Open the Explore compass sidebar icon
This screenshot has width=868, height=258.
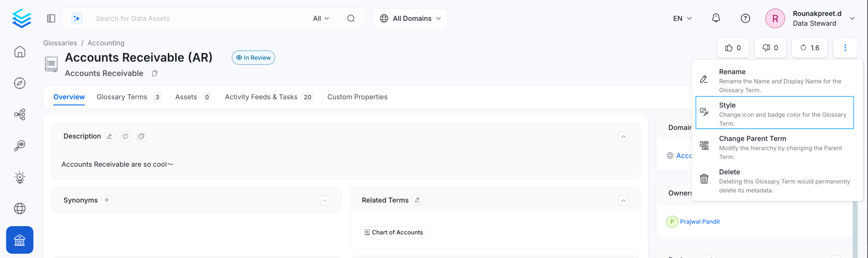click(x=19, y=83)
